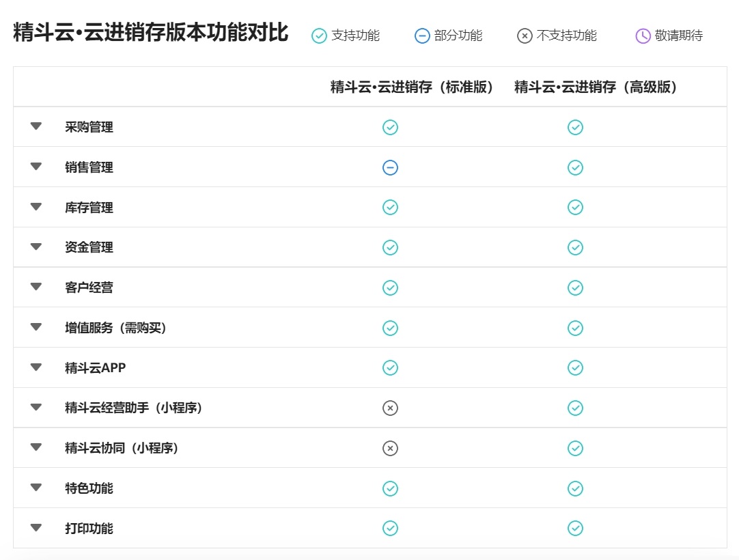739x560 pixels.
Task: Click 精斗云APP advanced edition check icon
Action: pyautogui.click(x=576, y=367)
